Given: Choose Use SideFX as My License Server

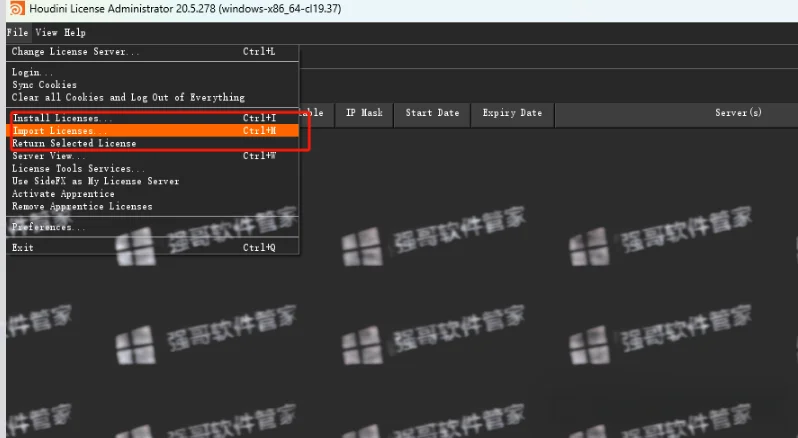Looking at the screenshot, I should click(x=152, y=181).
